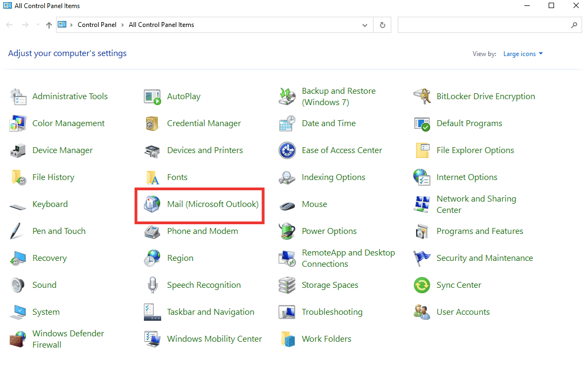
Task: Click the Internet Options globe icon
Action: tap(422, 177)
